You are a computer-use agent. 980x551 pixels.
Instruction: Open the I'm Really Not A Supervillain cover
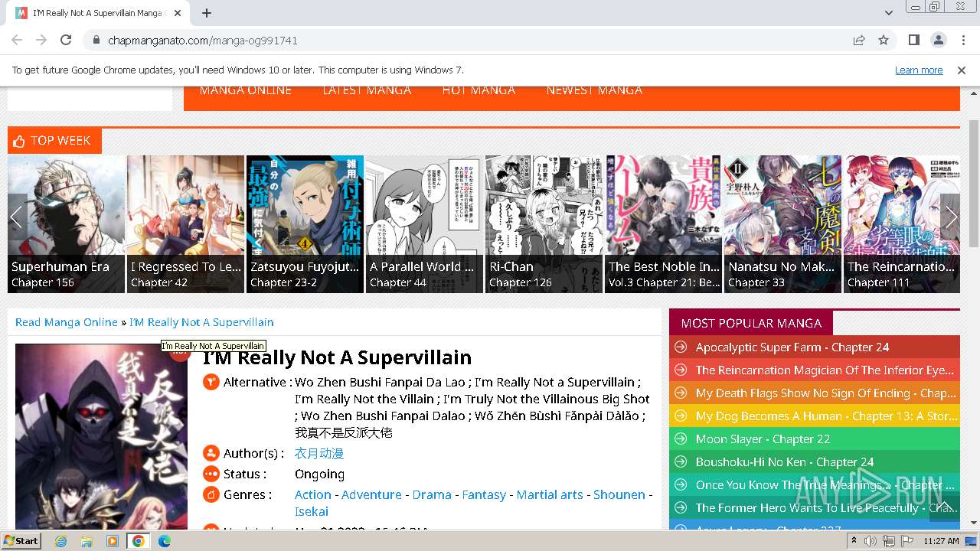tap(101, 436)
